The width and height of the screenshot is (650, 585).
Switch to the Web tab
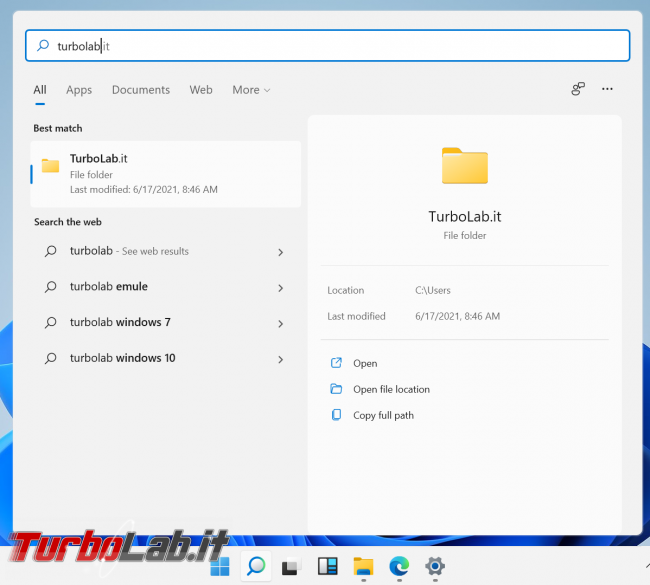click(201, 90)
